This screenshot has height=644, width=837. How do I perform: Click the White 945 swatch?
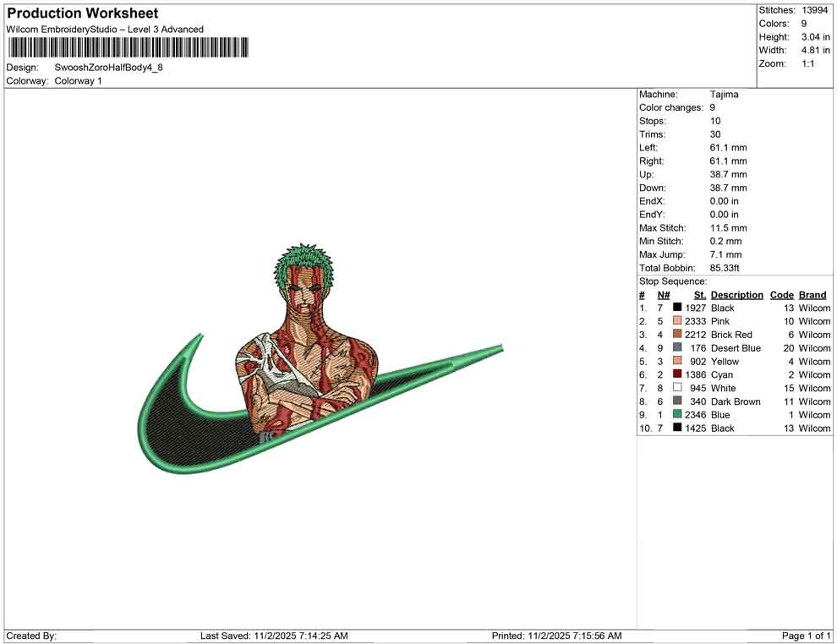coord(676,388)
